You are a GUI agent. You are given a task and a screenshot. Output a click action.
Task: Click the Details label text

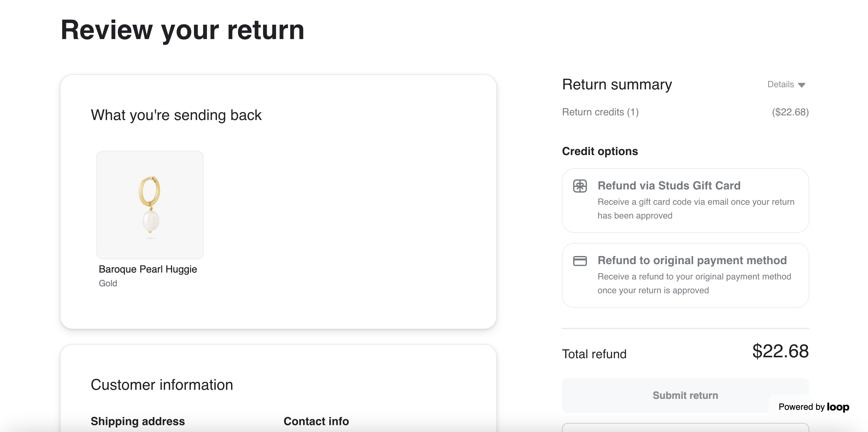click(x=780, y=84)
